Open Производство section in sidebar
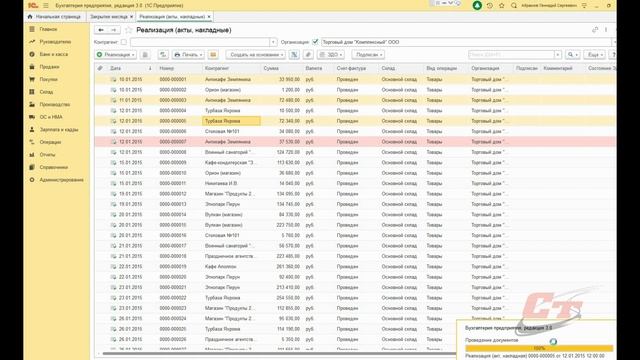Viewport: 640px width, 360px height. point(55,104)
